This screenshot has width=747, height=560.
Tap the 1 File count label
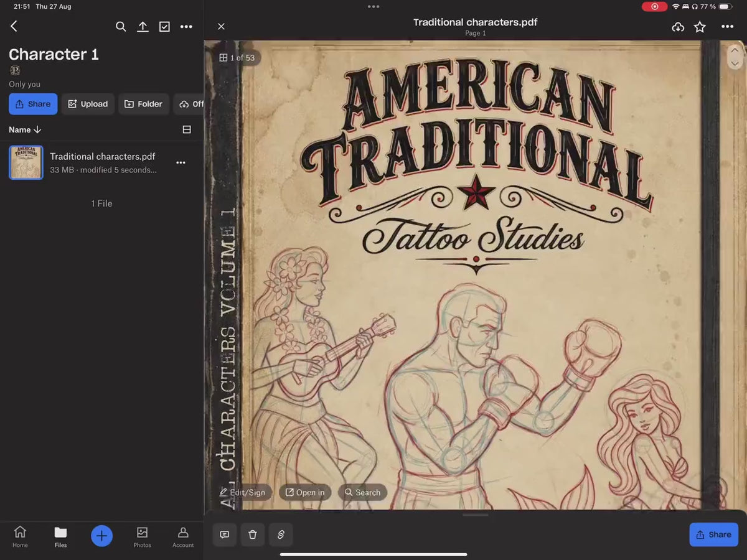point(101,203)
